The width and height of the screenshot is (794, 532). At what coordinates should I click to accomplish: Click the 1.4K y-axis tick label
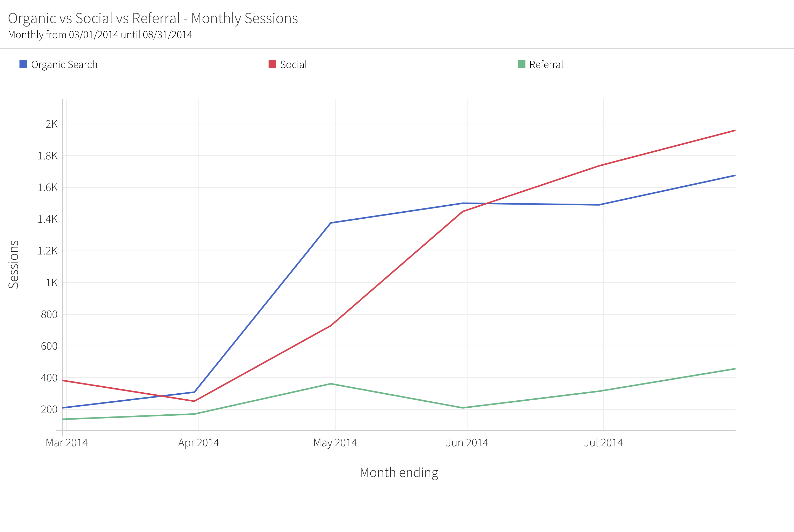click(48, 219)
